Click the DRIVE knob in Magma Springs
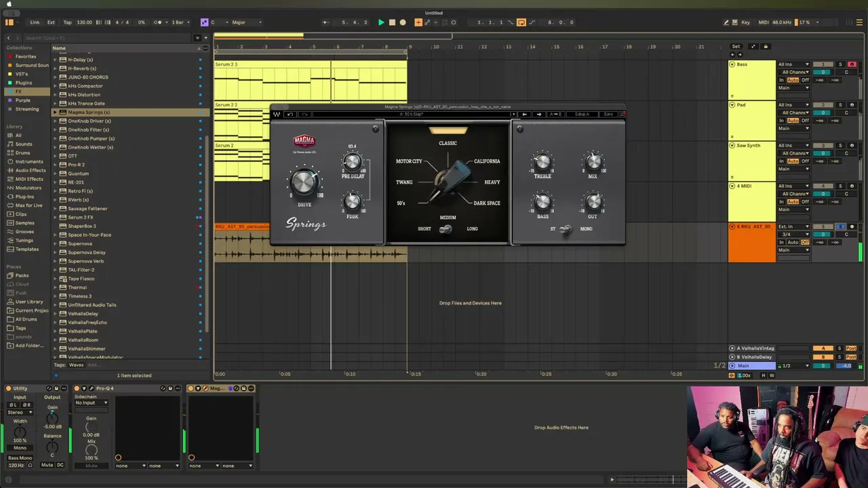 coord(303,182)
